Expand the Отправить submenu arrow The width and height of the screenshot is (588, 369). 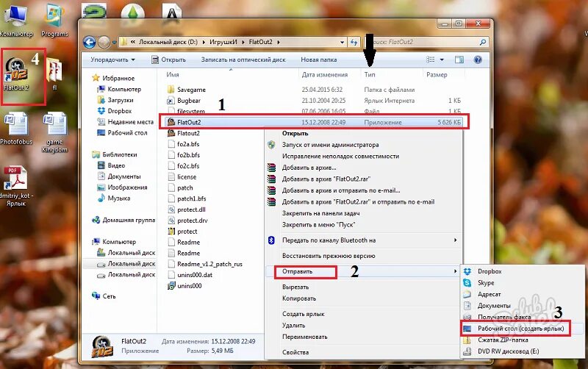455,271
